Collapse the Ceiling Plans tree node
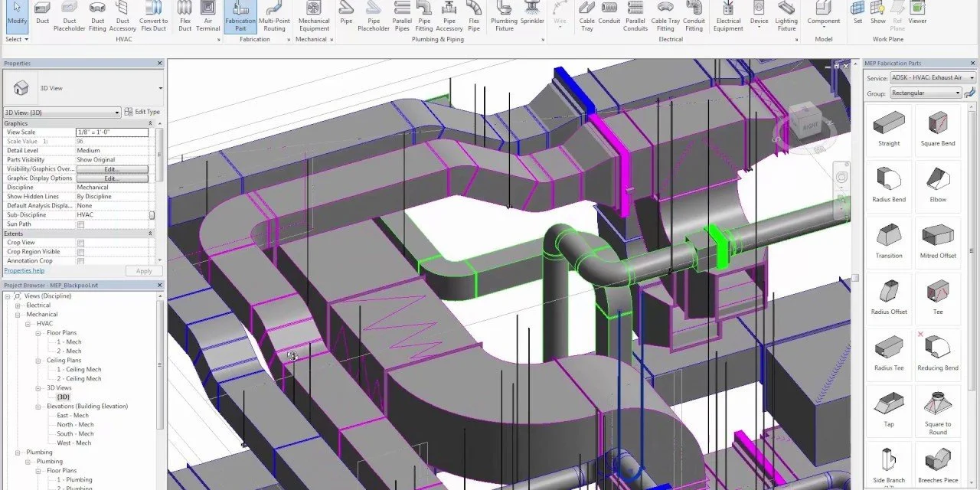Image resolution: width=980 pixels, height=490 pixels. click(x=38, y=360)
